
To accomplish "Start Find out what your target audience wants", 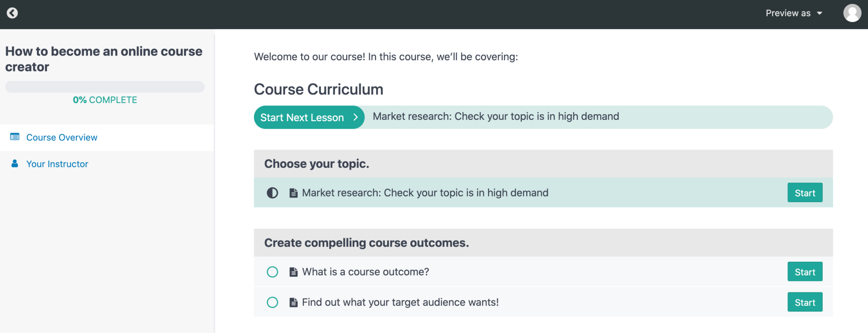I will tap(805, 302).
